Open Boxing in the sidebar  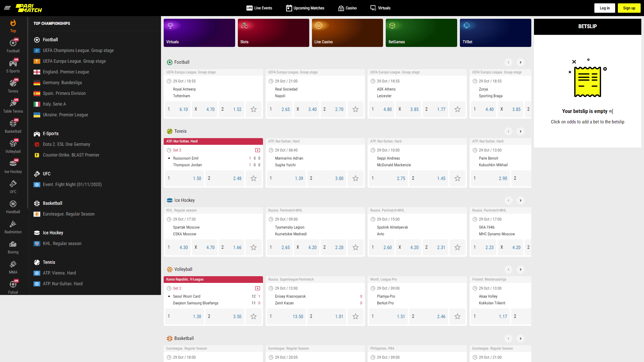pos(13,247)
